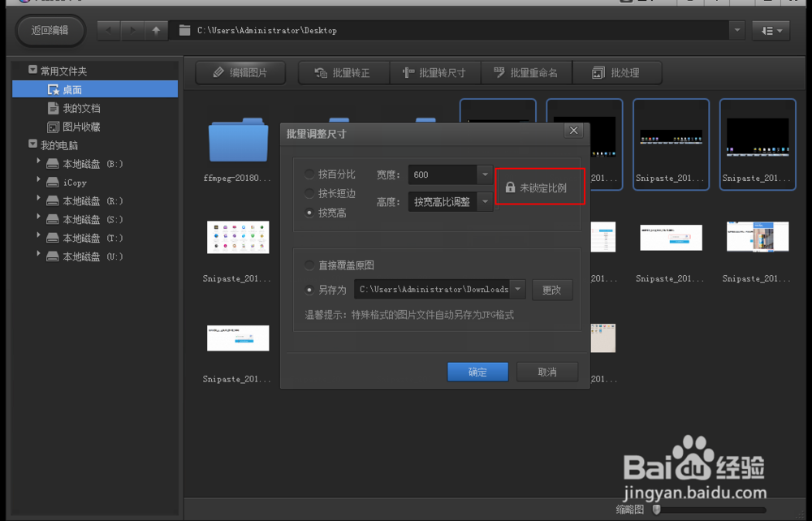The image size is (812, 521).
Task: Select the 按百分比 radio option
Action: 309,174
